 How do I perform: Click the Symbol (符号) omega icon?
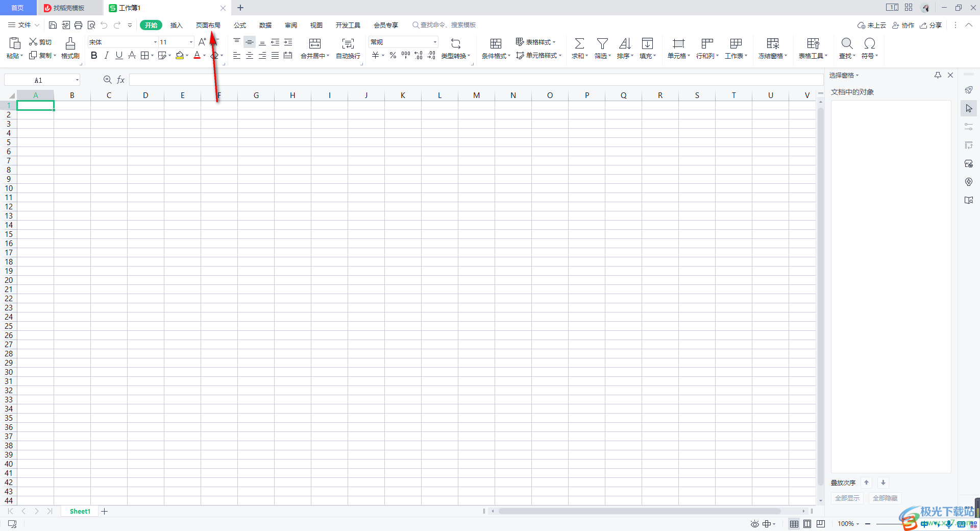click(x=870, y=43)
